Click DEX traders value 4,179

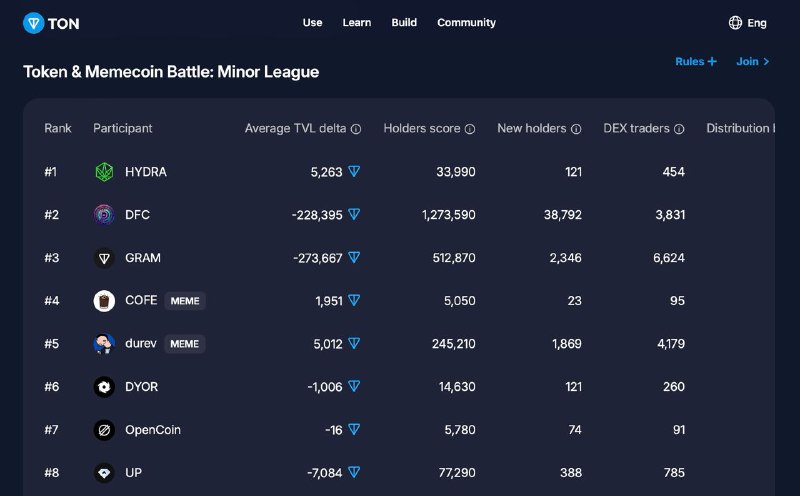click(x=671, y=344)
